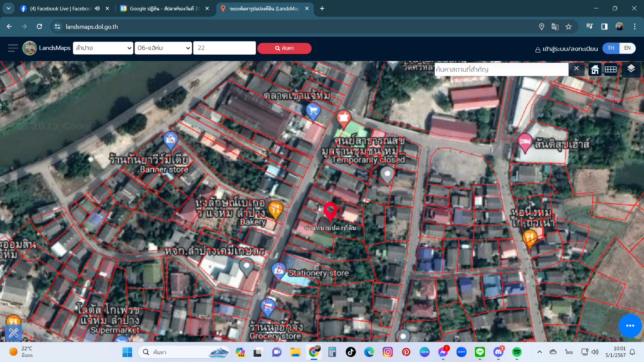Viewport: 644px width, 362px height.
Task: Expand the 06-แจ้ห่ม district dropdown
Action: click(163, 48)
